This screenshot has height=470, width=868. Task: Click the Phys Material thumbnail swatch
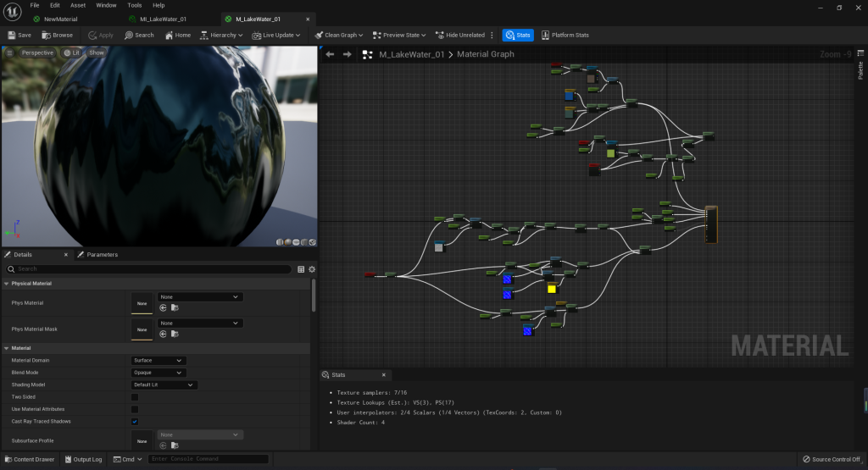142,302
